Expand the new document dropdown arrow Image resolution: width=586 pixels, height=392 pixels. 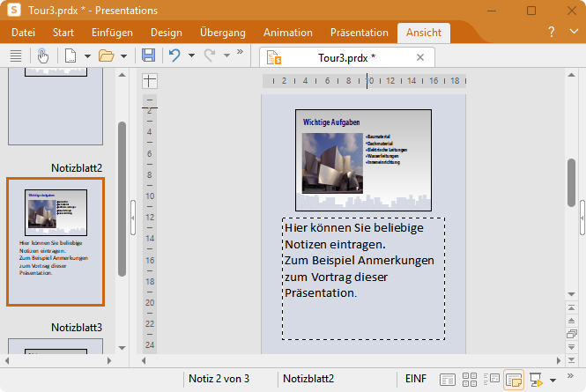click(x=87, y=56)
